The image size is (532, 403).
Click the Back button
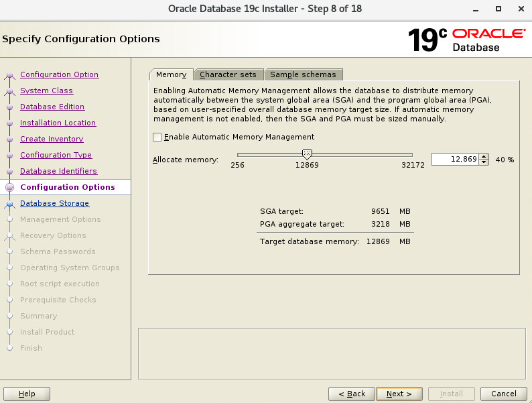[352, 394]
